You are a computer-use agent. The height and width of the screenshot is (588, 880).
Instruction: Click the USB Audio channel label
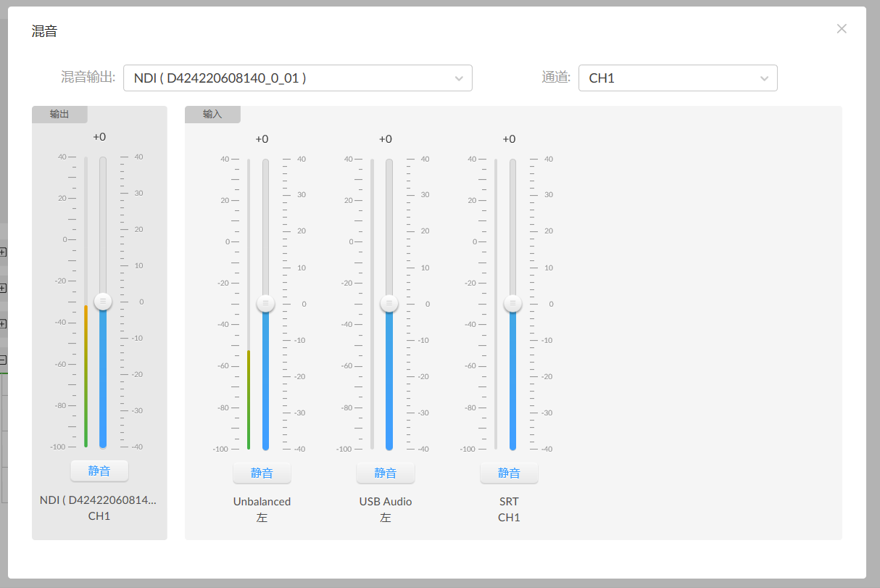point(386,502)
